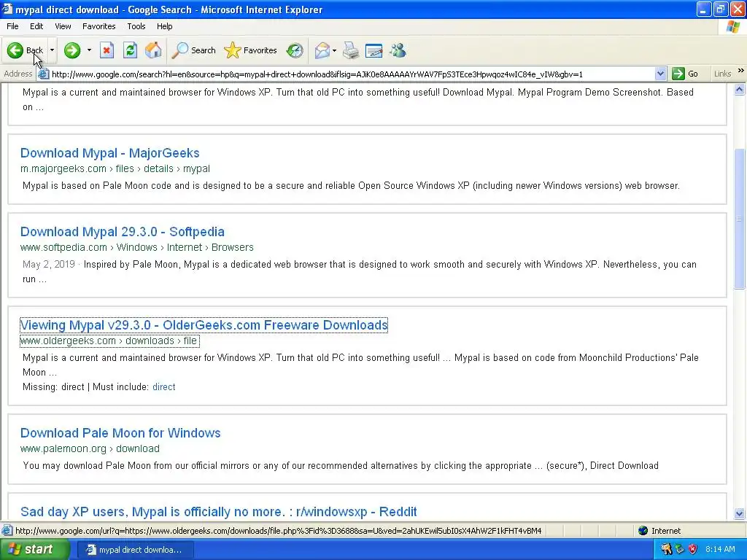
Task: Expand the Mail dropdown arrow
Action: click(334, 50)
